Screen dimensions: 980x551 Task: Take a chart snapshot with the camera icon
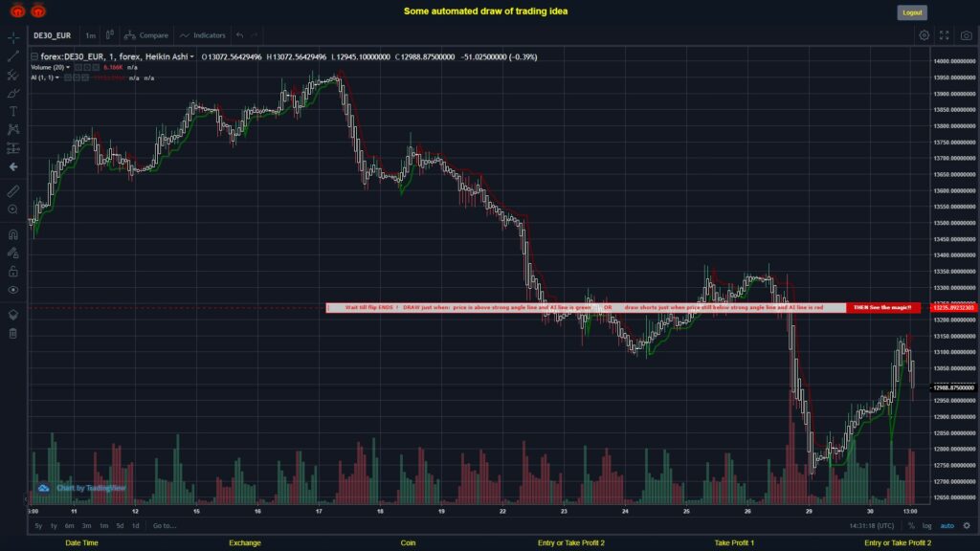pyautogui.click(x=967, y=35)
